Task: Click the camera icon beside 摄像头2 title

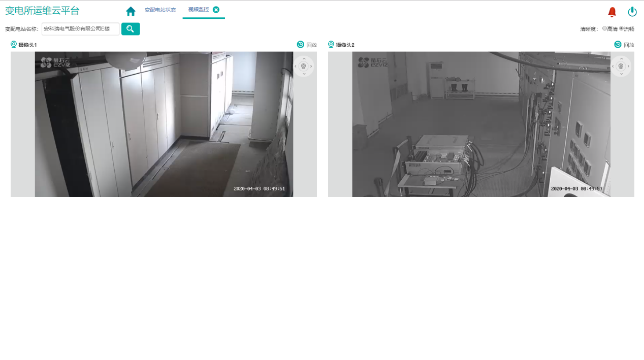Action: [331, 45]
